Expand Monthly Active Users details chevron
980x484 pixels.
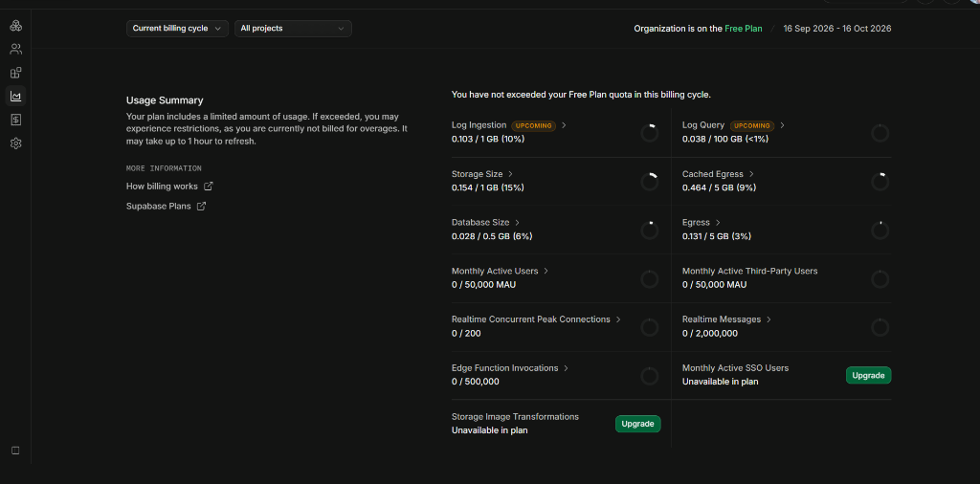546,271
